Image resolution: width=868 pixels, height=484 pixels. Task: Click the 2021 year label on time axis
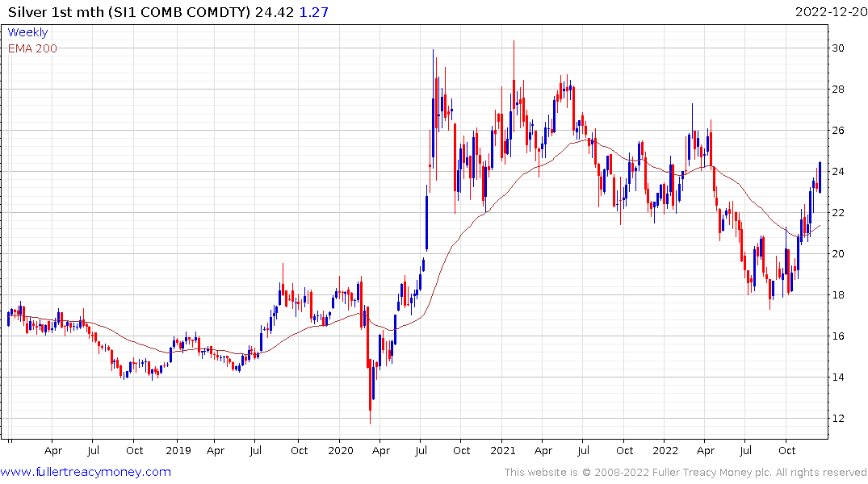[503, 450]
